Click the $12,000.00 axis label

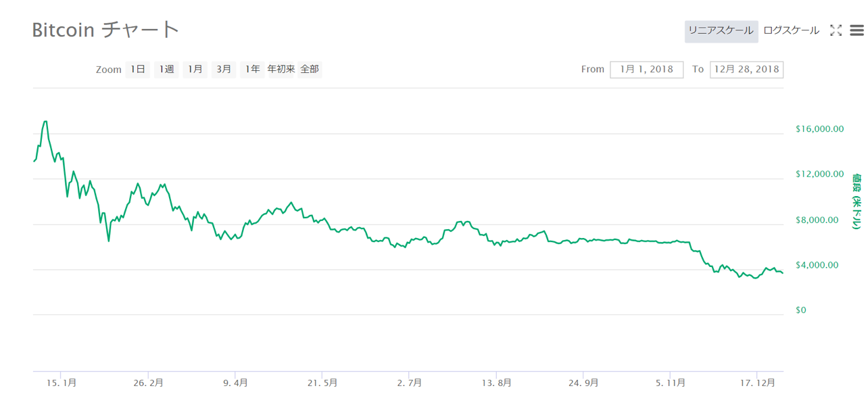[x=819, y=174]
